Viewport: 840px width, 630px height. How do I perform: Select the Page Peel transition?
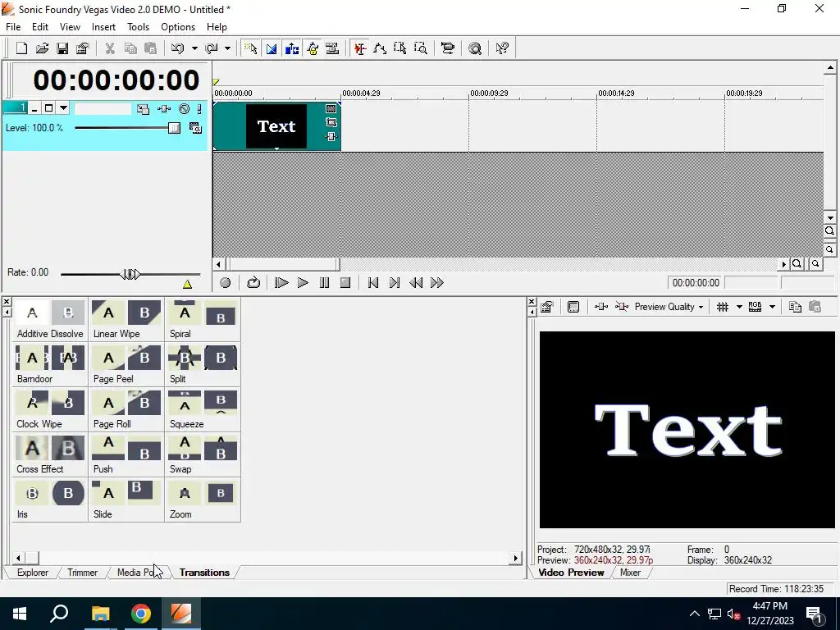(126, 365)
